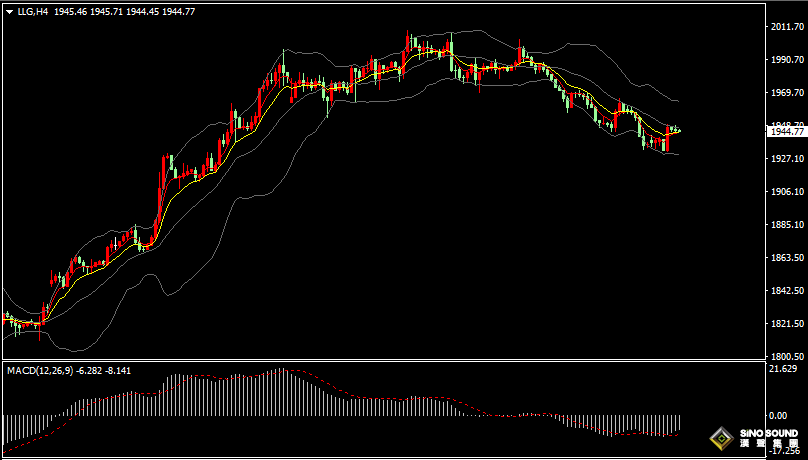This screenshot has height=460, width=808.
Task: Select the MACD(12,26,9) indicator label
Action: click(x=40, y=370)
